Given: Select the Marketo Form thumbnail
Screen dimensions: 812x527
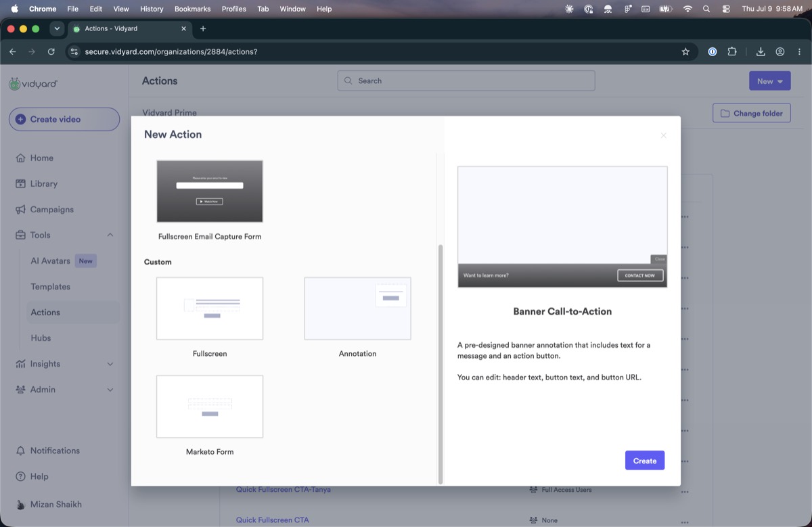Looking at the screenshot, I should click(210, 407).
